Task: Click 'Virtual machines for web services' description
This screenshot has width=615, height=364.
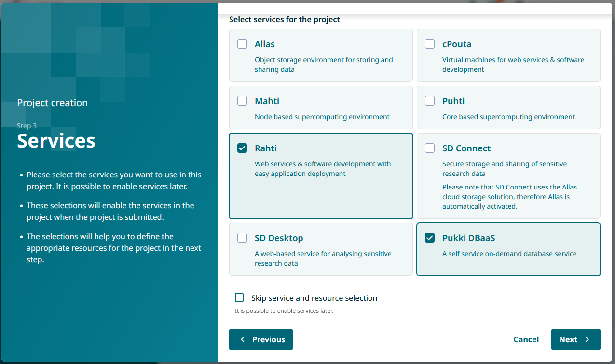Action: (513, 65)
